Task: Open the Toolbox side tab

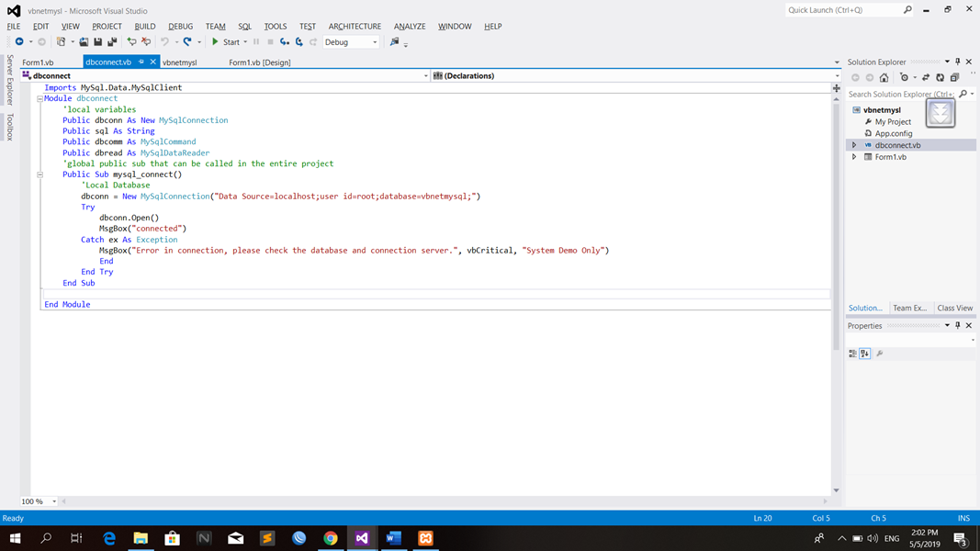Action: [9, 127]
